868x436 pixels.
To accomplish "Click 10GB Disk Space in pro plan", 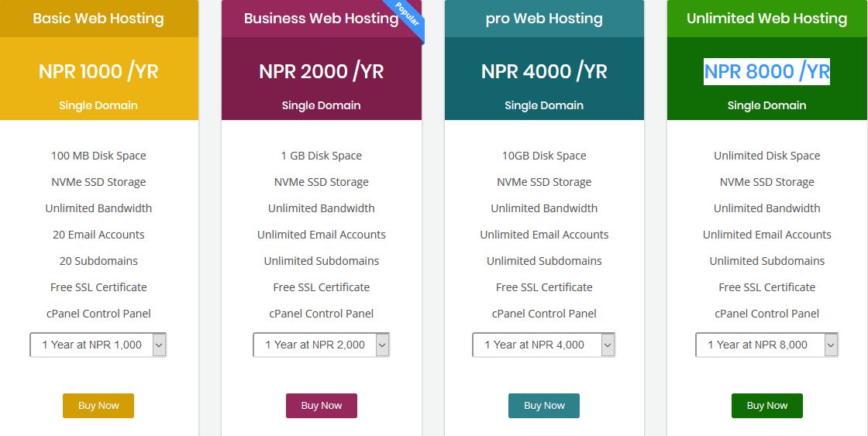I will 543,156.
